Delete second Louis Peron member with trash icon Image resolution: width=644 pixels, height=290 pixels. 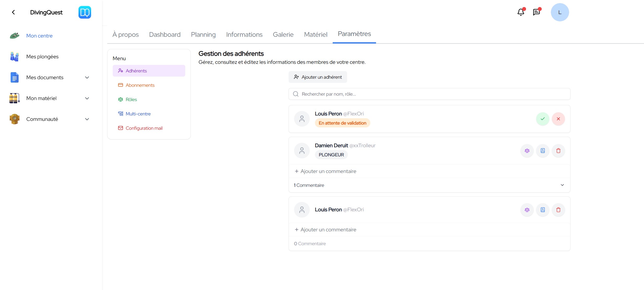tap(558, 210)
